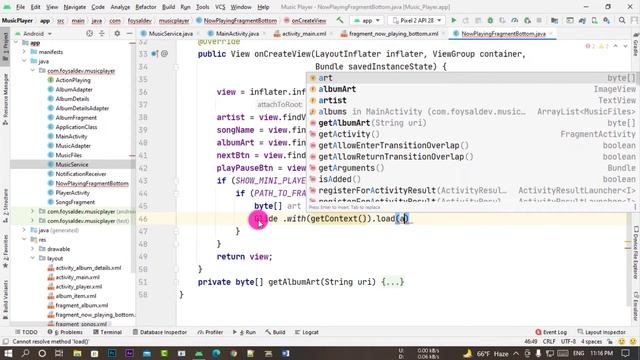Select 'getActivity()' completion suggestion
The image size is (640, 360).
click(472, 134)
